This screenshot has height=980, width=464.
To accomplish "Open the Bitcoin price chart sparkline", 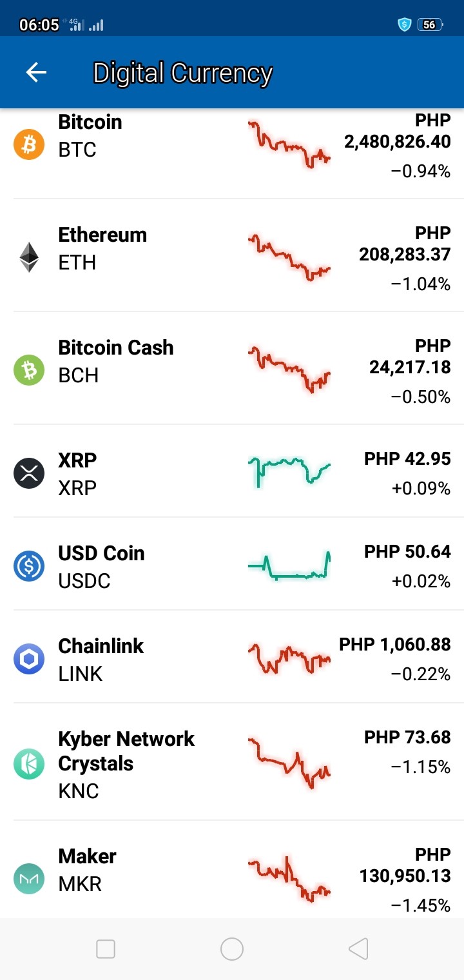I will 289,144.
